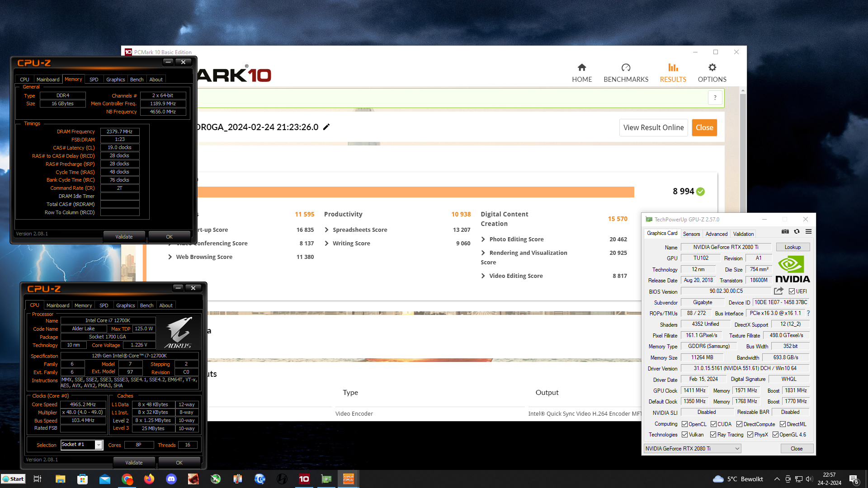Launch Firefox from the taskbar
This screenshot has height=488, width=868.
coord(149,479)
